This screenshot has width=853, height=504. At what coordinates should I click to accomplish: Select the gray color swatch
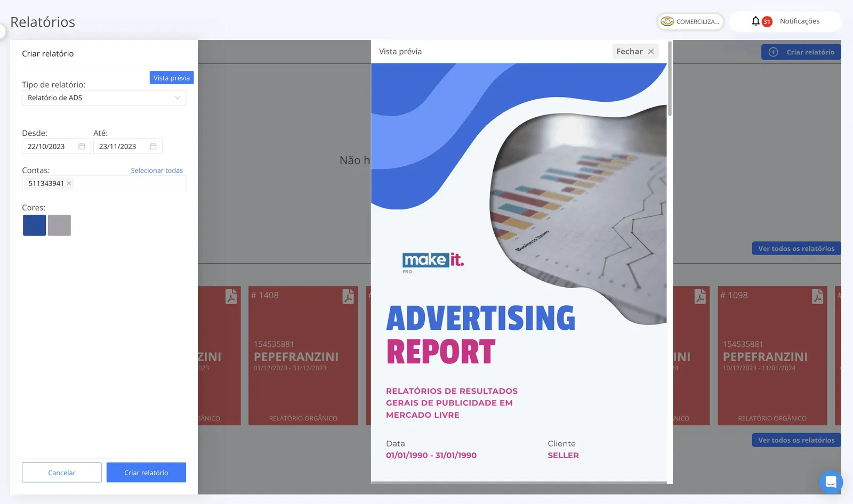tap(59, 225)
